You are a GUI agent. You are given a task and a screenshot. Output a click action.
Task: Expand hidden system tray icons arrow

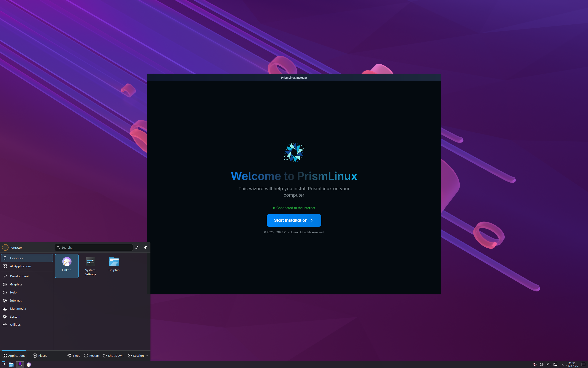tap(562, 365)
